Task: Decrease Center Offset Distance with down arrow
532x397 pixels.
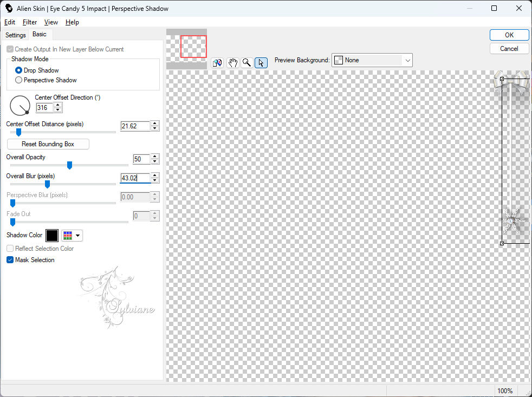Action: tap(155, 128)
